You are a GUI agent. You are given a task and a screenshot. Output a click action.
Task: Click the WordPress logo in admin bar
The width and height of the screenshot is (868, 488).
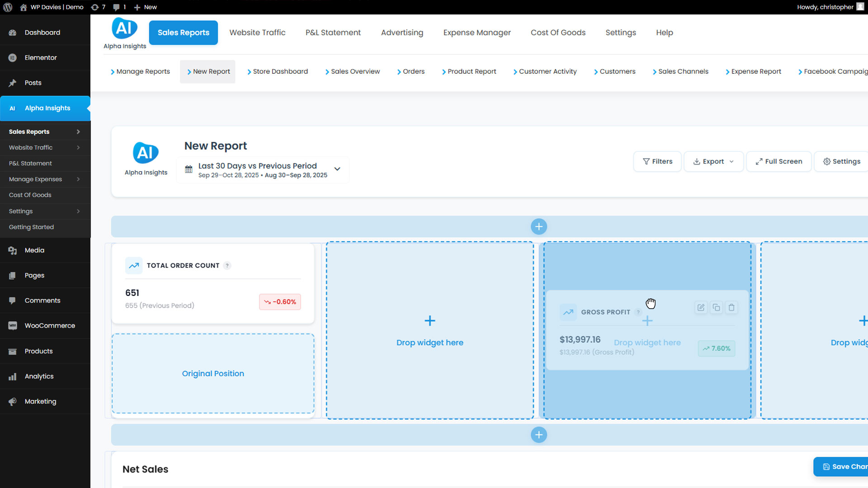8,7
